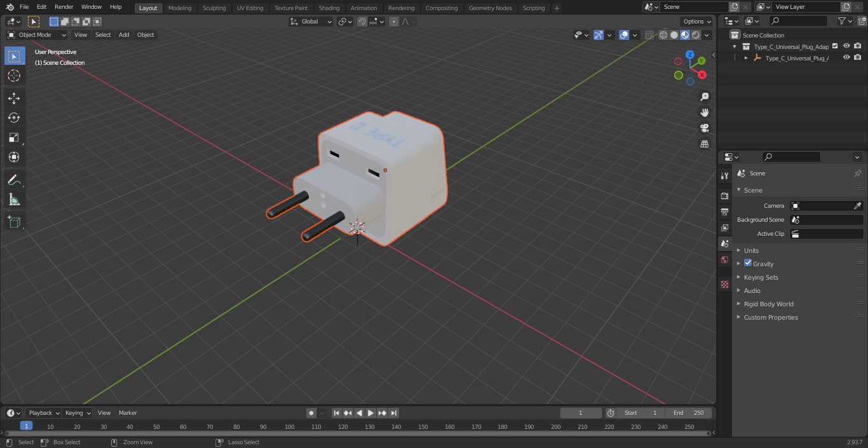
Task: Toggle X-ray mode
Action: click(x=649, y=35)
